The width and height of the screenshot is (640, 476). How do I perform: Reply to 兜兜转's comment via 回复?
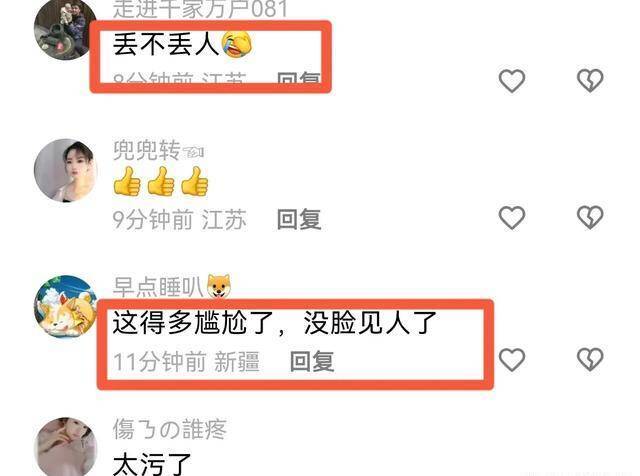(299, 219)
